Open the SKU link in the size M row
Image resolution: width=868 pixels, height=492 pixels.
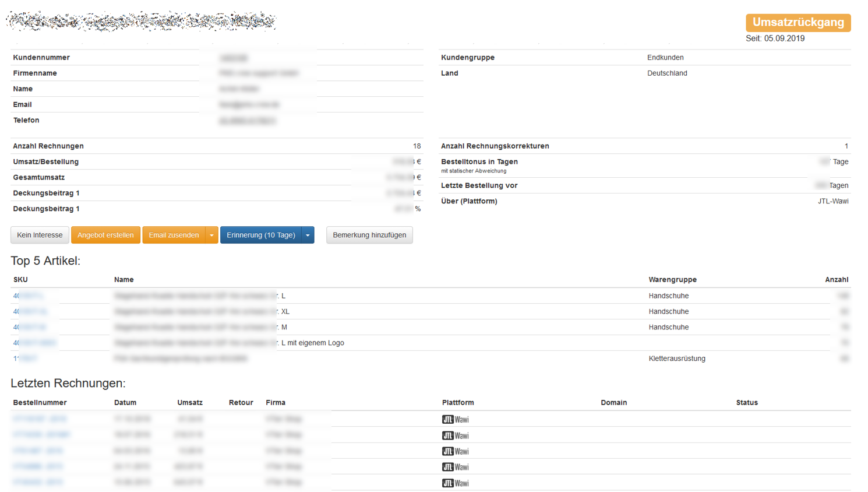[29, 328]
